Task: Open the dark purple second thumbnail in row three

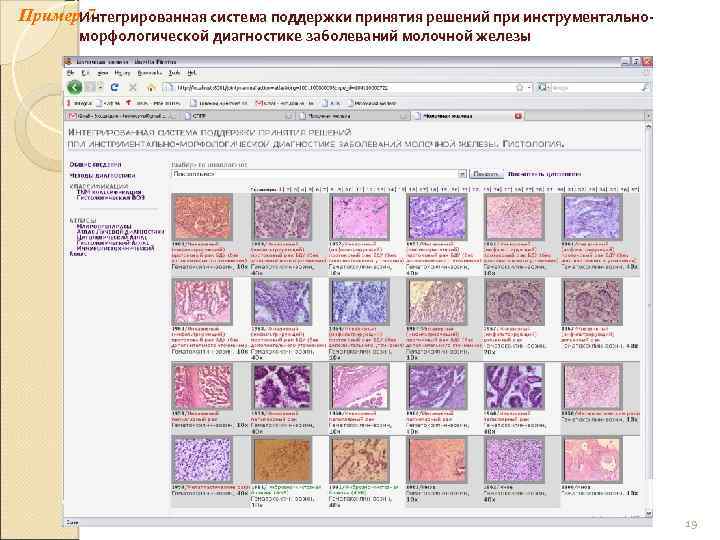Action: pos(282,387)
